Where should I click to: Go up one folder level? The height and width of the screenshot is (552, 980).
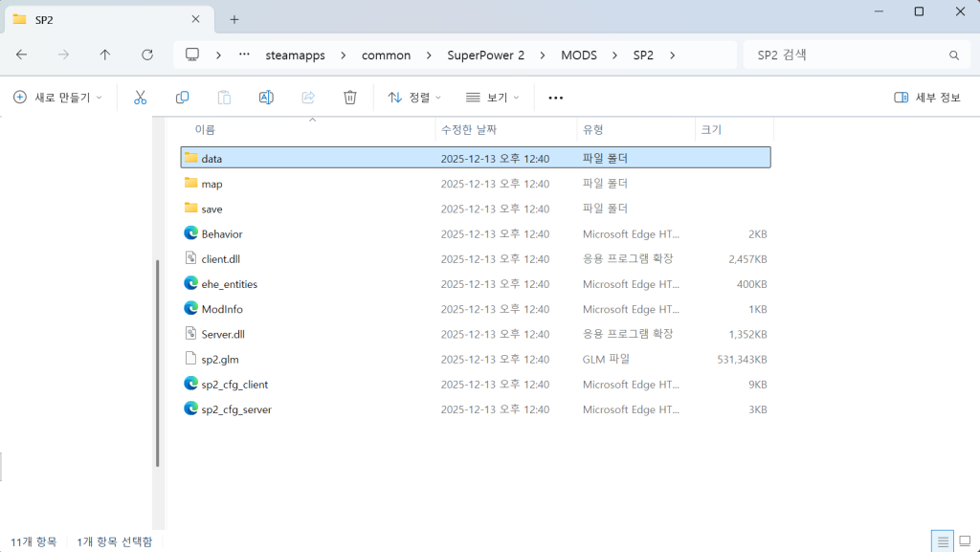click(105, 55)
